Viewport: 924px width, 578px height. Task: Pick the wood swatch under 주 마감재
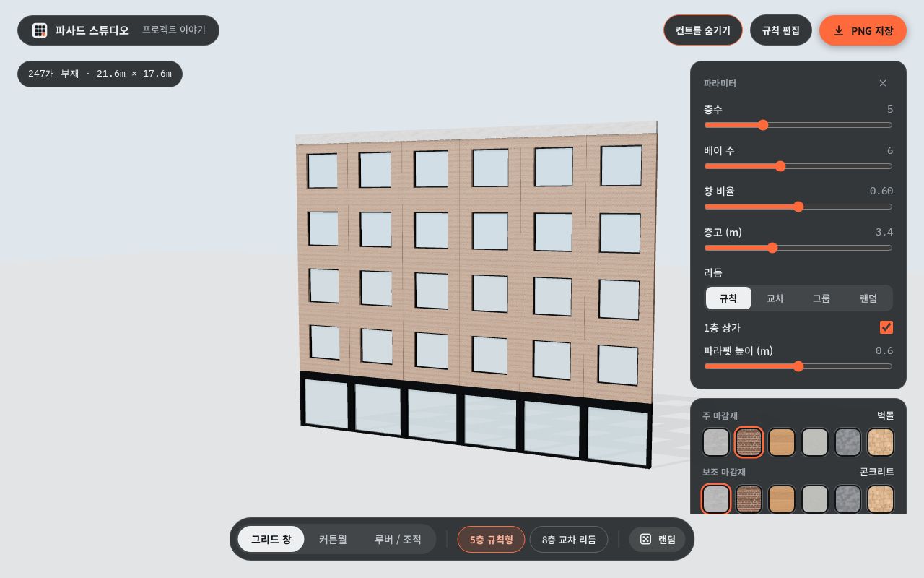pyautogui.click(x=782, y=442)
